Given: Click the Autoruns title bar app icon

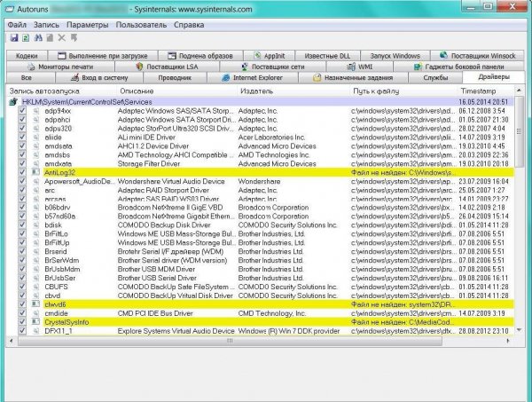Looking at the screenshot, I should 10,9.
